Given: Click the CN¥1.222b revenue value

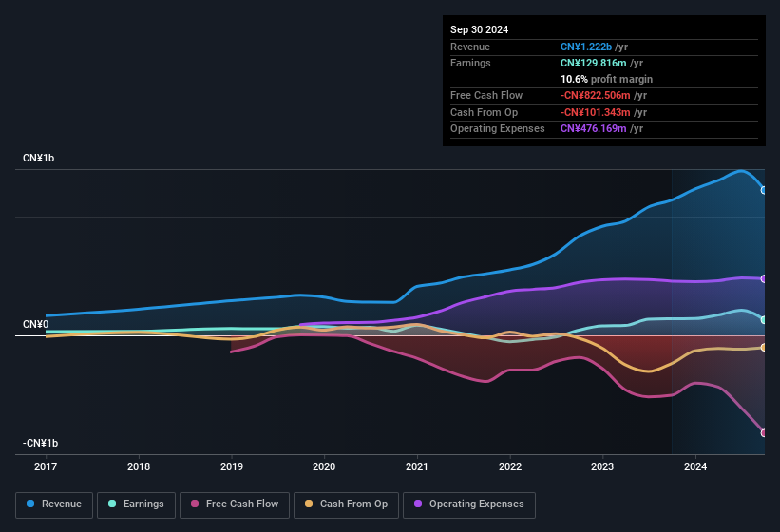Looking at the screenshot, I should click(586, 47).
